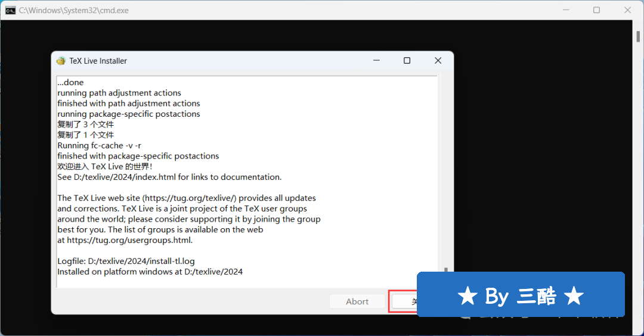Close the cmd.exe window

coord(627,10)
